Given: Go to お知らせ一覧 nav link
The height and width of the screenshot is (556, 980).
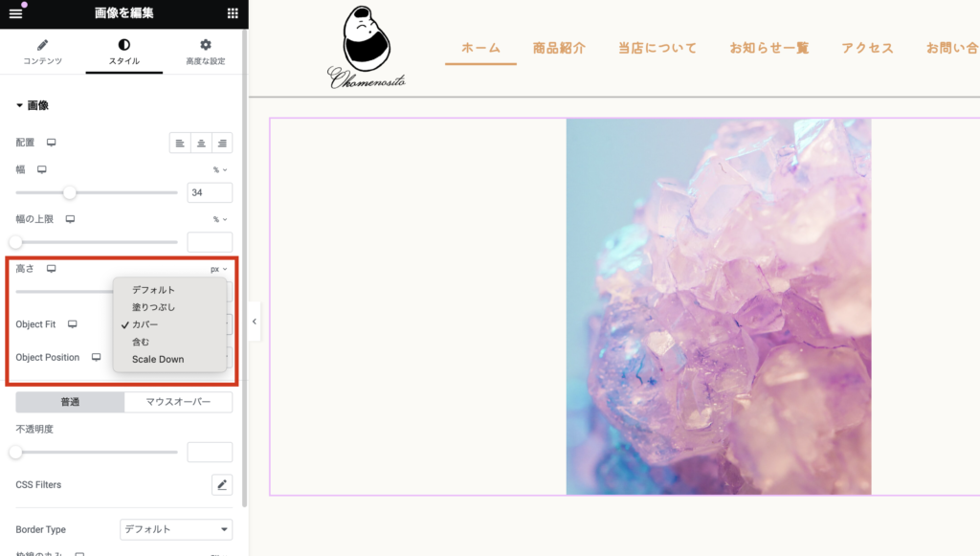Looking at the screenshot, I should (768, 48).
